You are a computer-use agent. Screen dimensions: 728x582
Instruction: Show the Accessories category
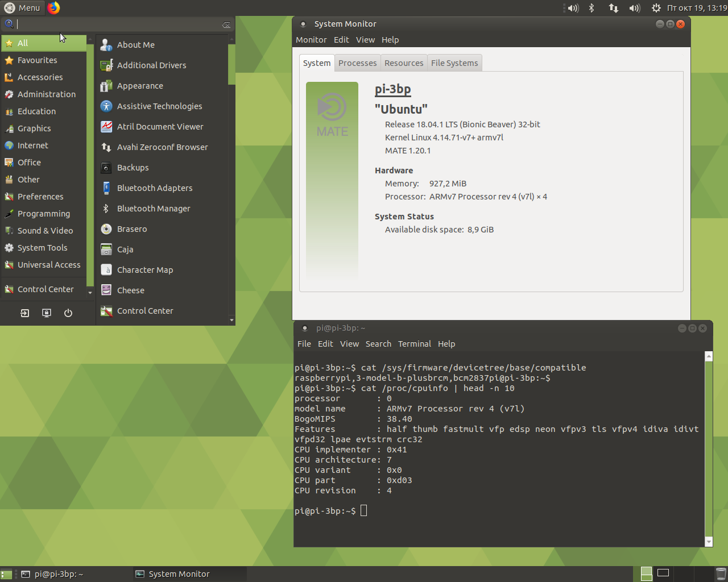(x=44, y=77)
